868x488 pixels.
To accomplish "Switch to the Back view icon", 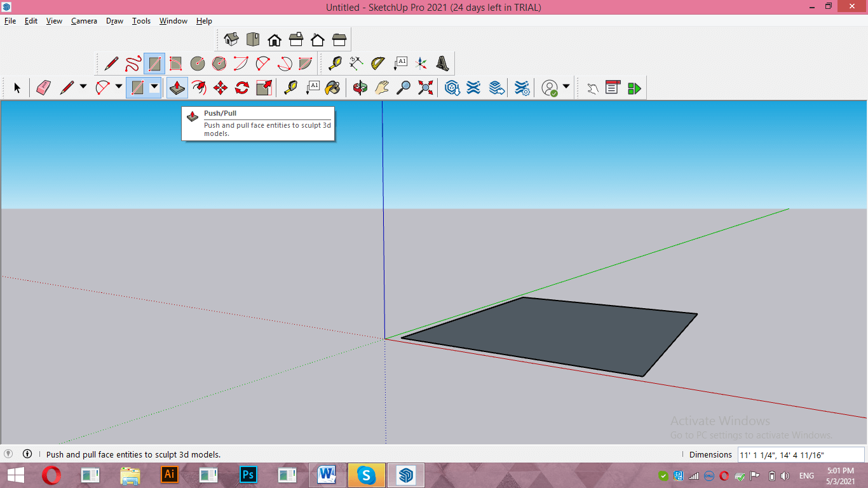I will coord(318,40).
